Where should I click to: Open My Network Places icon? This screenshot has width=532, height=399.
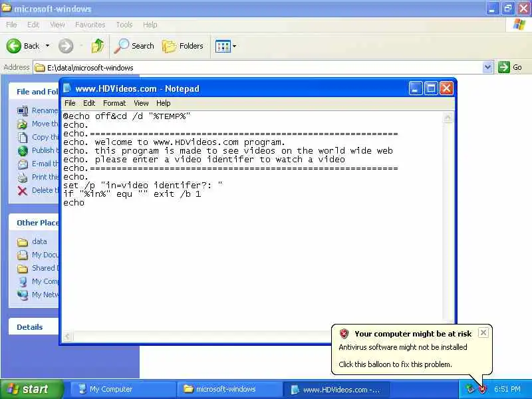click(23, 295)
